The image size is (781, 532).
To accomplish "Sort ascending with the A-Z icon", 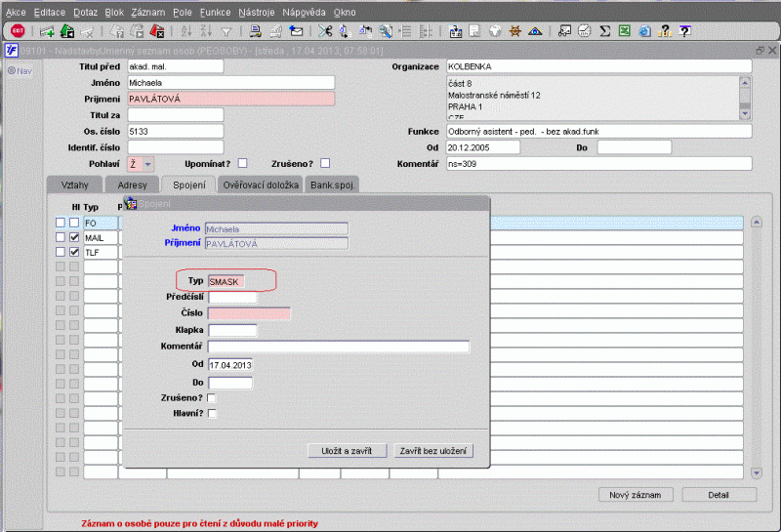I will coord(186,31).
